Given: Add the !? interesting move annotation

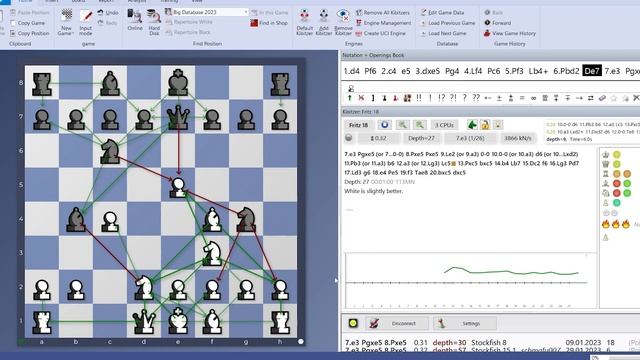Looking at the screenshot, I should tap(441, 98).
